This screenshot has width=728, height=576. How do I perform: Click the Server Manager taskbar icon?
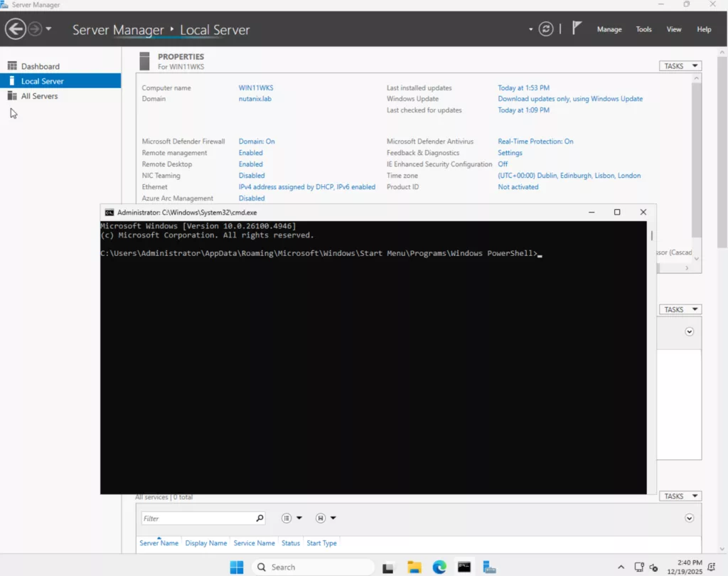pos(489,567)
